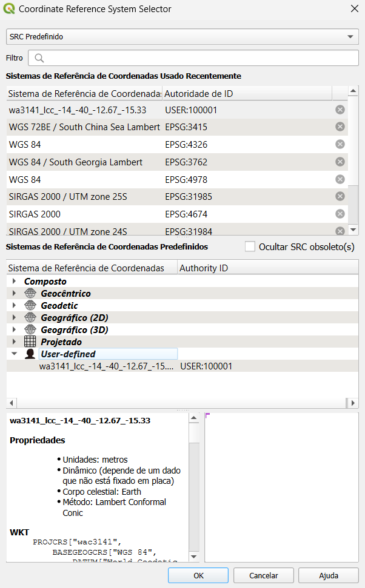This screenshot has width=365, height=588.
Task: Remove EPSG:4326 recent entry X icon
Action: point(340,144)
